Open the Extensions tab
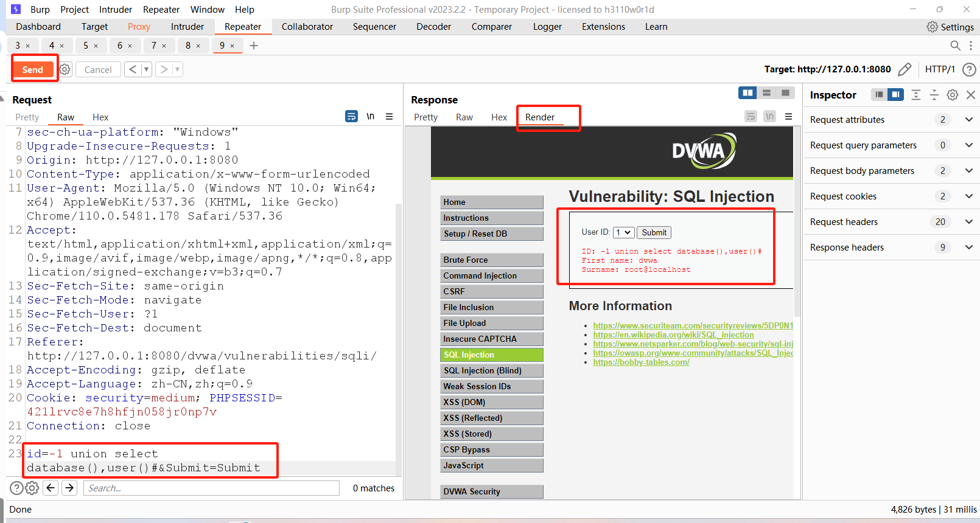 pos(603,27)
